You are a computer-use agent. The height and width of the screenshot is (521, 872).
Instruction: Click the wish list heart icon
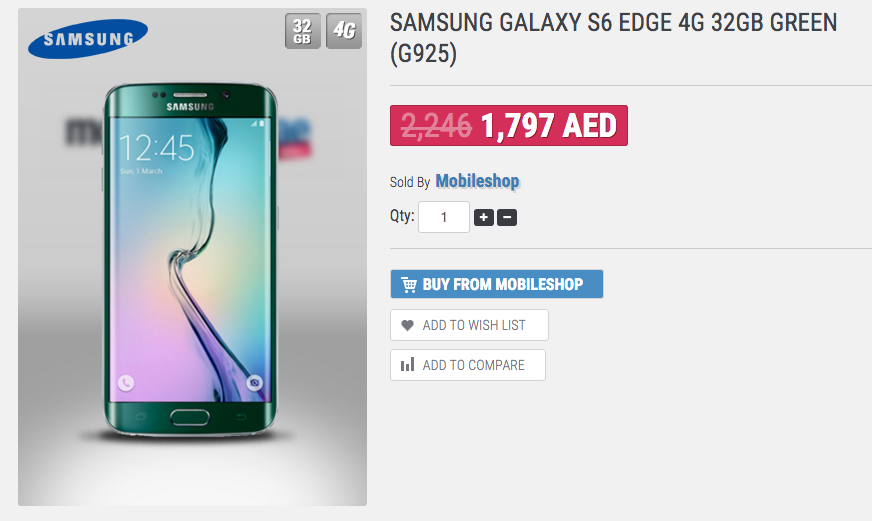tap(407, 325)
